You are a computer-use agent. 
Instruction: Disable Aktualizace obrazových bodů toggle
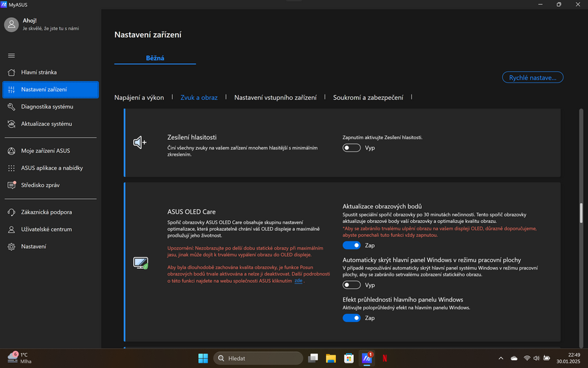(351, 246)
